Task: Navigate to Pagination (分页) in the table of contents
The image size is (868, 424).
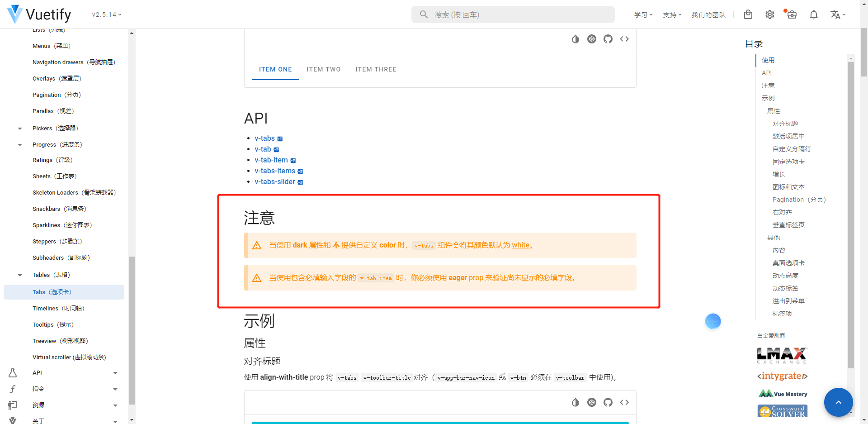Action: coord(799,199)
